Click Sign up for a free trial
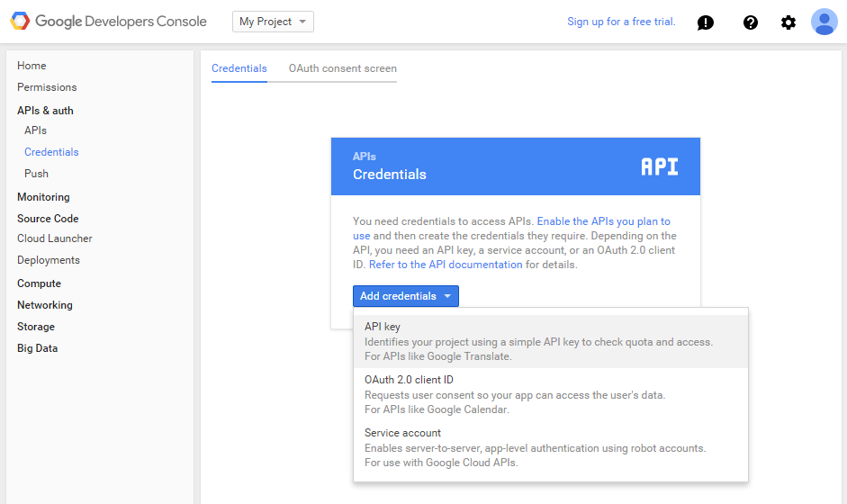This screenshot has width=847, height=504. 621,22
